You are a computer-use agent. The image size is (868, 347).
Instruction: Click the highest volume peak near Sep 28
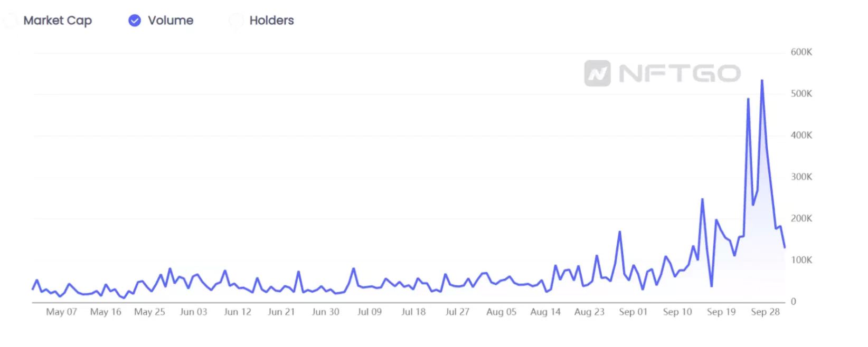762,81
